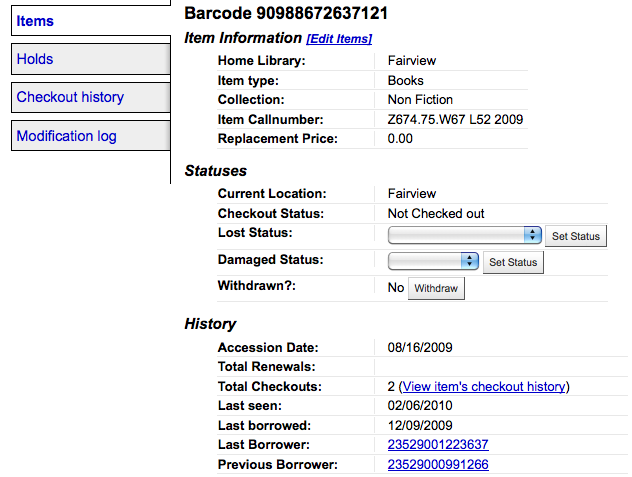
Task: Switch to the Holds tab
Action: point(35,59)
